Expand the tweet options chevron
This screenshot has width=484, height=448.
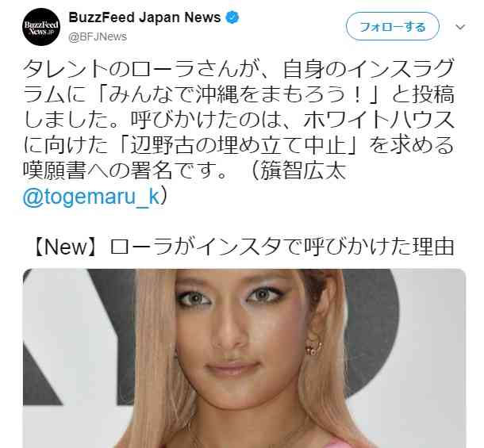coord(460,27)
